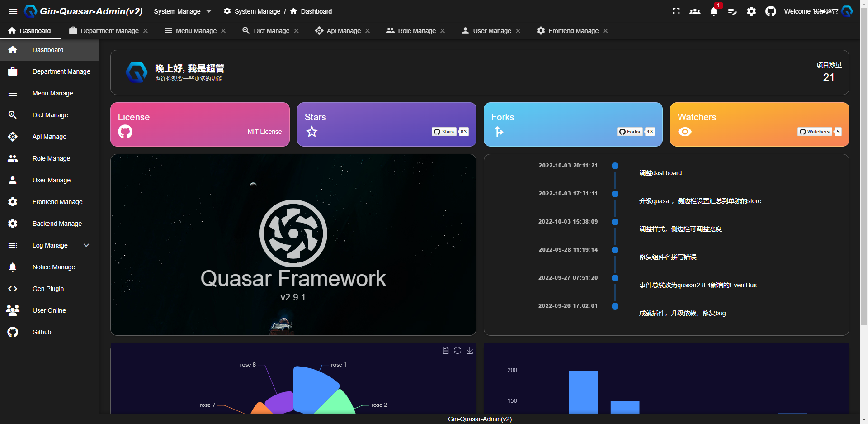Image resolution: width=868 pixels, height=424 pixels.
Task: Download the pie chart as image
Action: tap(470, 350)
